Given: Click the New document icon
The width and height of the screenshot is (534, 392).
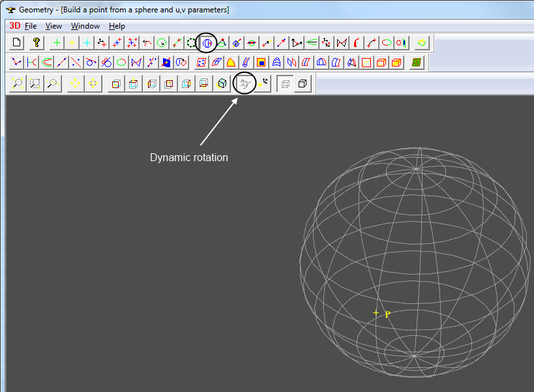Looking at the screenshot, I should pyautogui.click(x=18, y=42).
